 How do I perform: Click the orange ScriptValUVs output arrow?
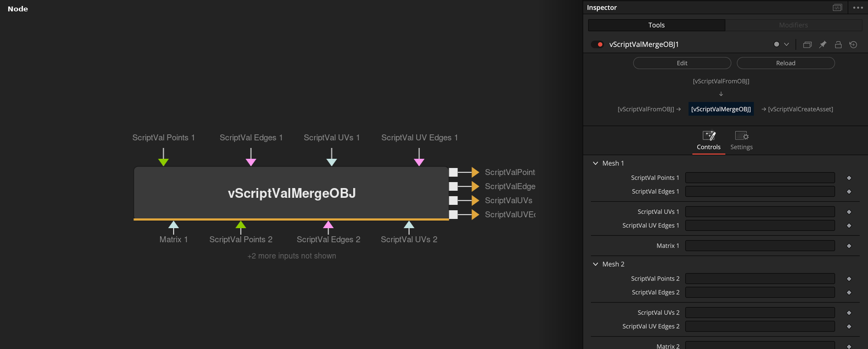(475, 201)
